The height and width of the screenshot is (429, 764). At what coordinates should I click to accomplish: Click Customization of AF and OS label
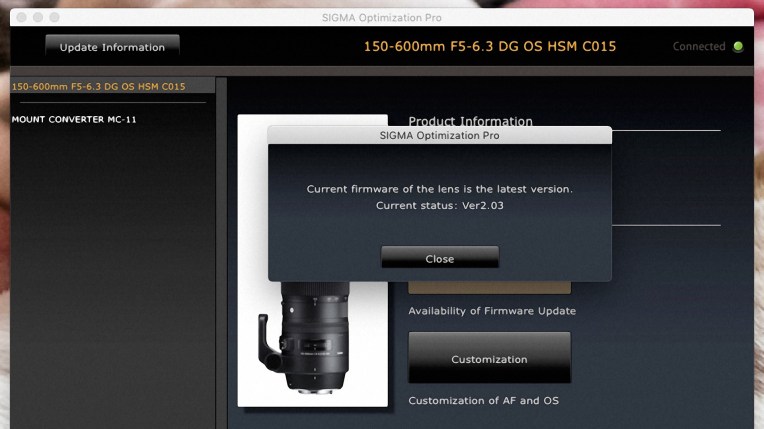coord(483,401)
